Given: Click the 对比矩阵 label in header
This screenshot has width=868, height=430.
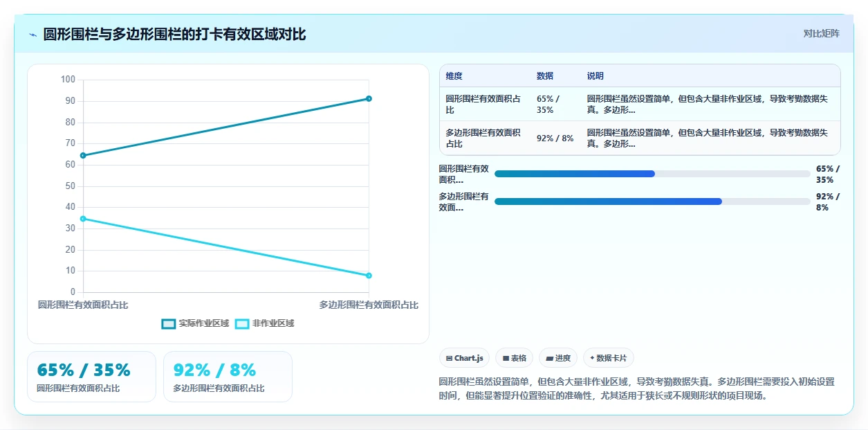Looking at the screenshot, I should click(822, 33).
